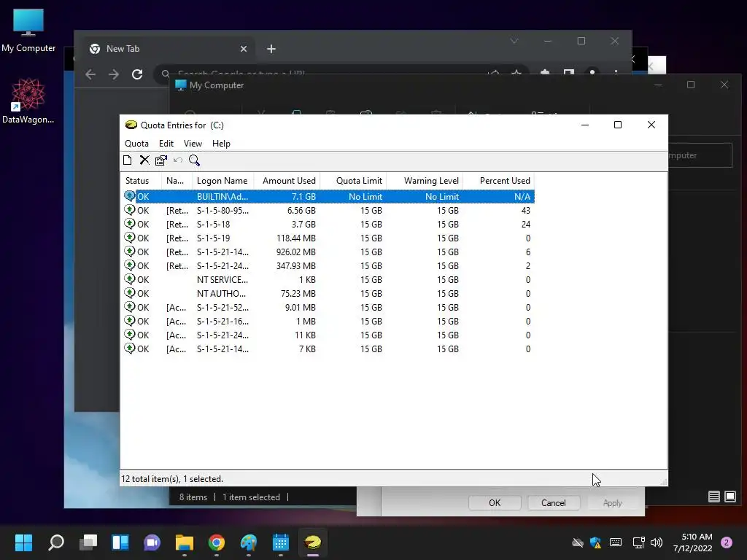Sort by the Logon Name column header

223,181
